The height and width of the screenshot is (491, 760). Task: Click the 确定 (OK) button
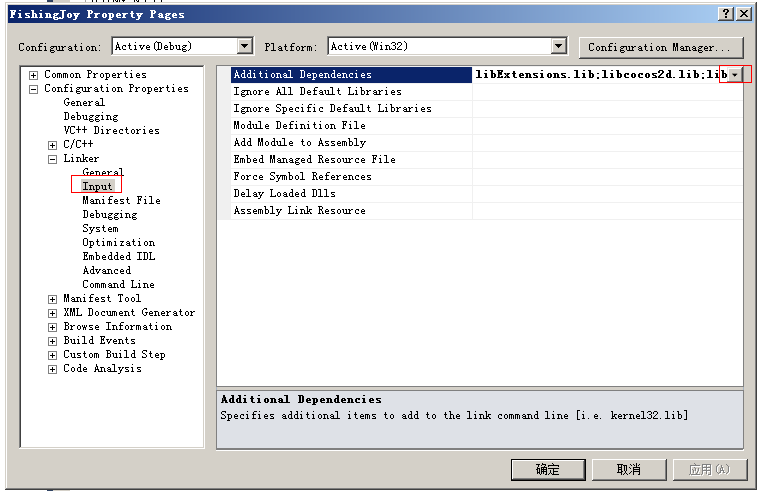pyautogui.click(x=548, y=469)
